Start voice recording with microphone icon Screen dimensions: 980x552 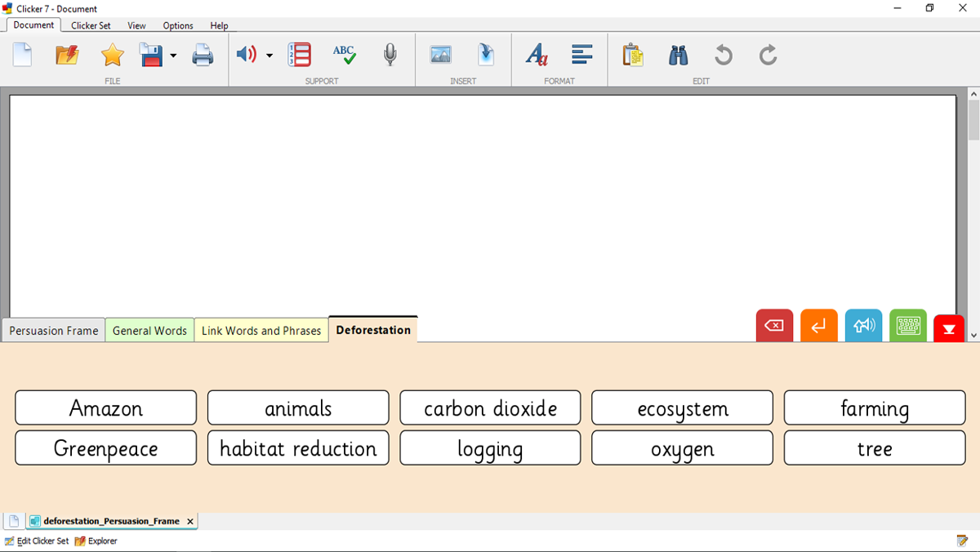coord(390,56)
